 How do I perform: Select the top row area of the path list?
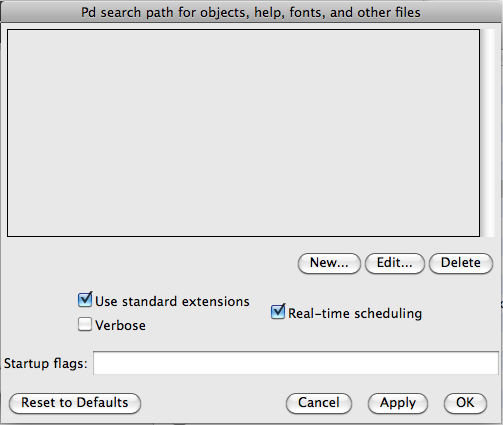pyautogui.click(x=243, y=37)
